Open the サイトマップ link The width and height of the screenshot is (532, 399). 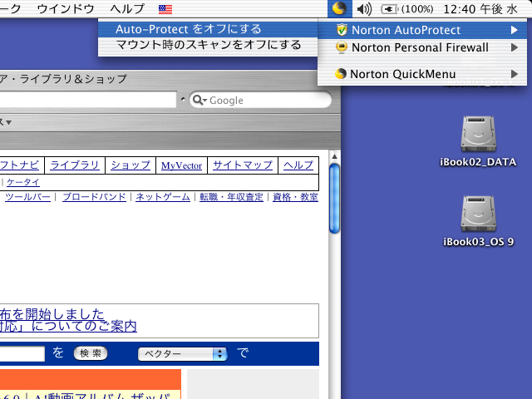(x=243, y=165)
